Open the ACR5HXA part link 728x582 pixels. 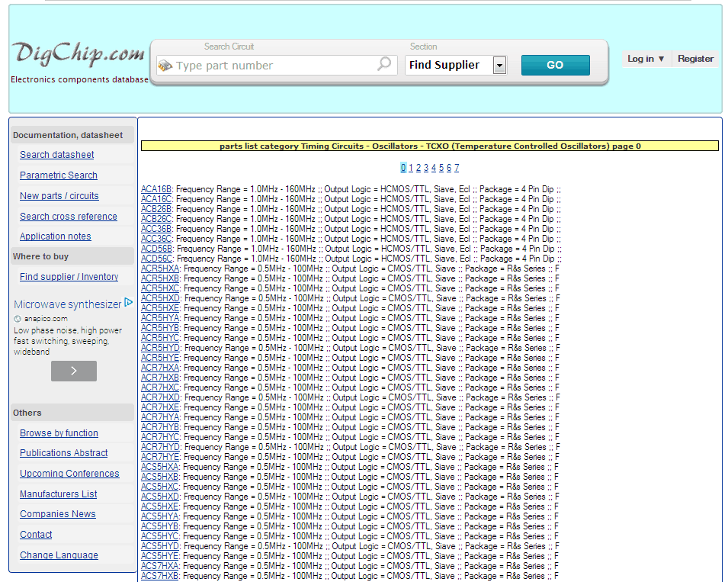(160, 268)
